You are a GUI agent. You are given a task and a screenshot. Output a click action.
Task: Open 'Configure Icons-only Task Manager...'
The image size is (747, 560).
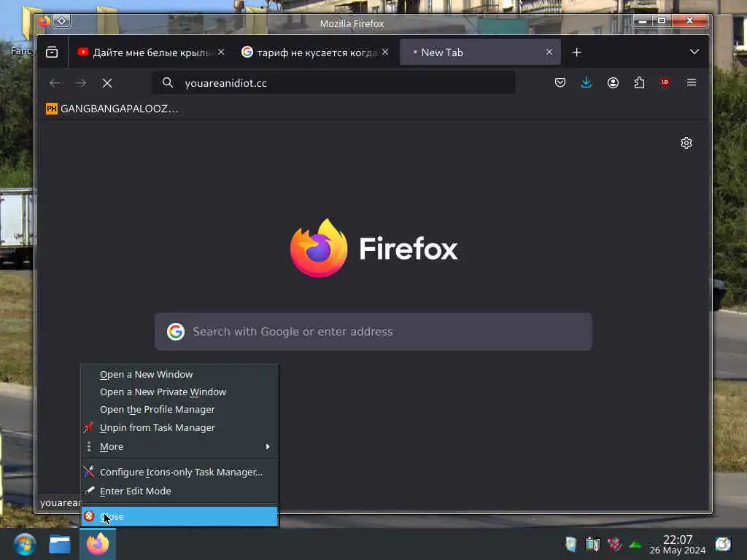tap(179, 472)
